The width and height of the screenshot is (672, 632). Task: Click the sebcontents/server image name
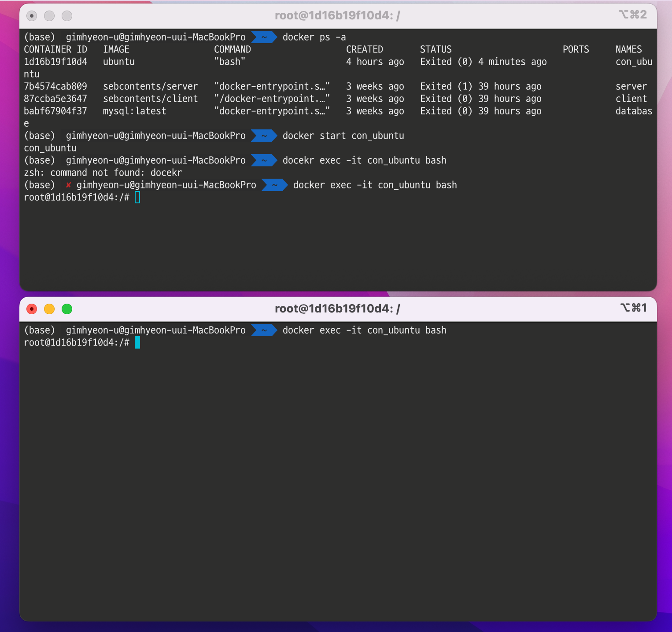[x=151, y=86]
